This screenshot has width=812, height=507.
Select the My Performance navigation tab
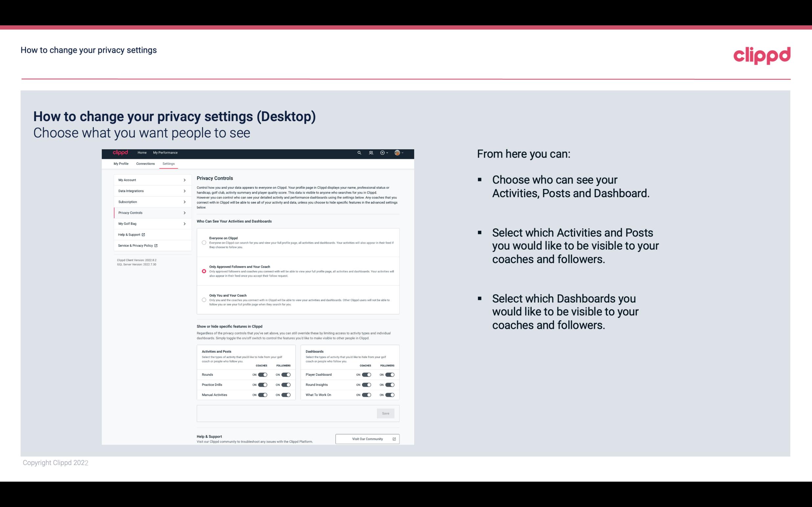[166, 153]
